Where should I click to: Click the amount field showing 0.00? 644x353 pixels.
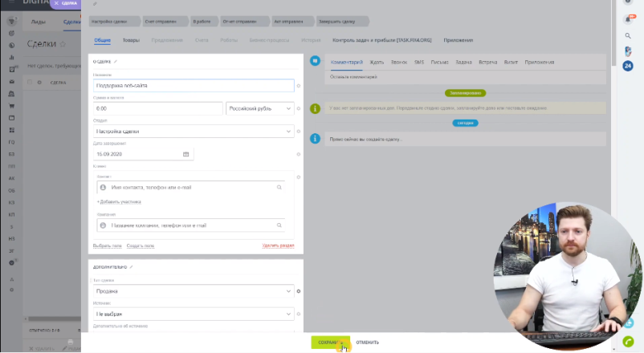pyautogui.click(x=157, y=108)
